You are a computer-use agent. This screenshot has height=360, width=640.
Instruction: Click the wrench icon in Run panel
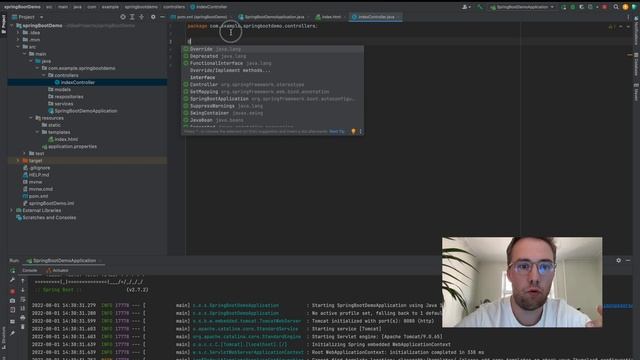click(x=12, y=280)
